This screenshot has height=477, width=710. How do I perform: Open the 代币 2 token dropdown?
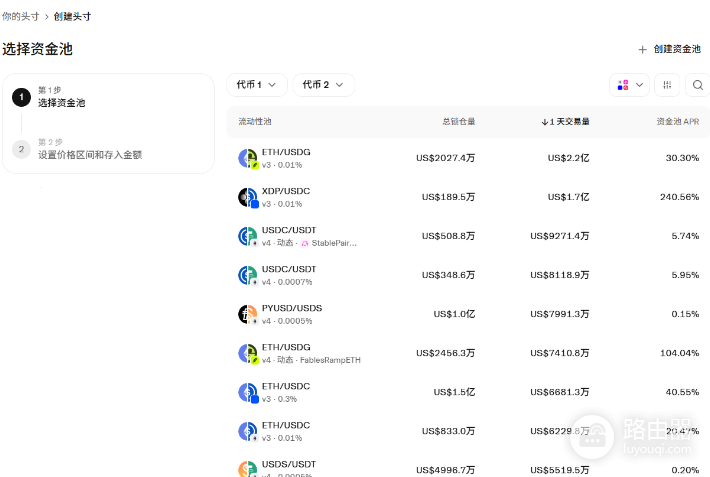coord(323,85)
